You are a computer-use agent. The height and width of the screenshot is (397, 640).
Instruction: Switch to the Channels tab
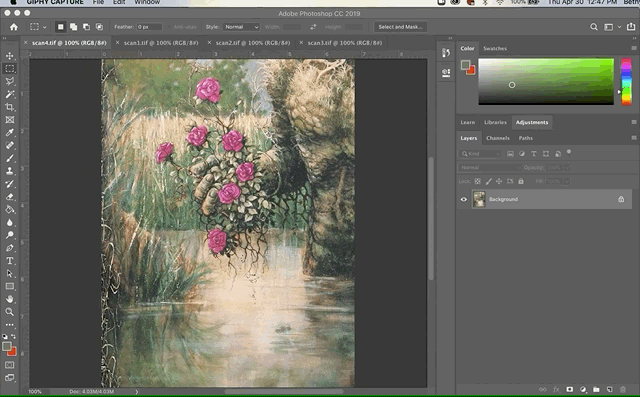click(498, 138)
